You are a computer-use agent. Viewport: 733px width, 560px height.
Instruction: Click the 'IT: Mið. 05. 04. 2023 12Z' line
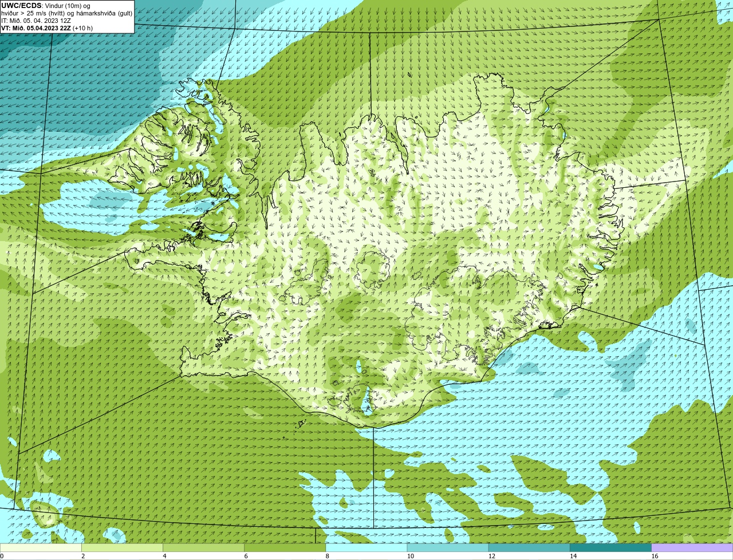tap(36, 21)
